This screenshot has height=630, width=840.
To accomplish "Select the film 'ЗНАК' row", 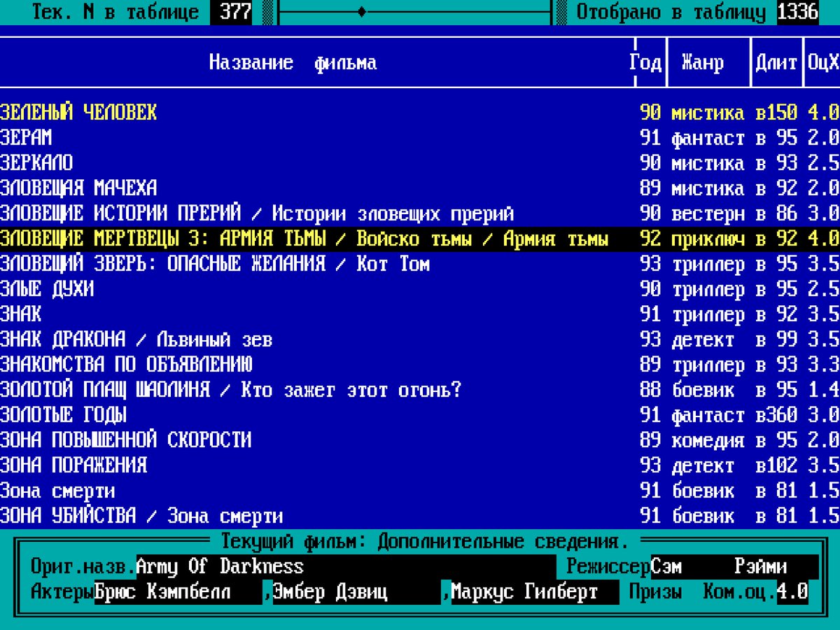I will (x=420, y=314).
